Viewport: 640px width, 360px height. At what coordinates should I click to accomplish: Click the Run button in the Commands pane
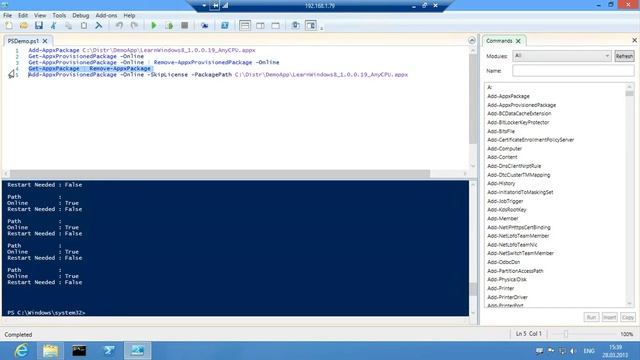pos(591,317)
